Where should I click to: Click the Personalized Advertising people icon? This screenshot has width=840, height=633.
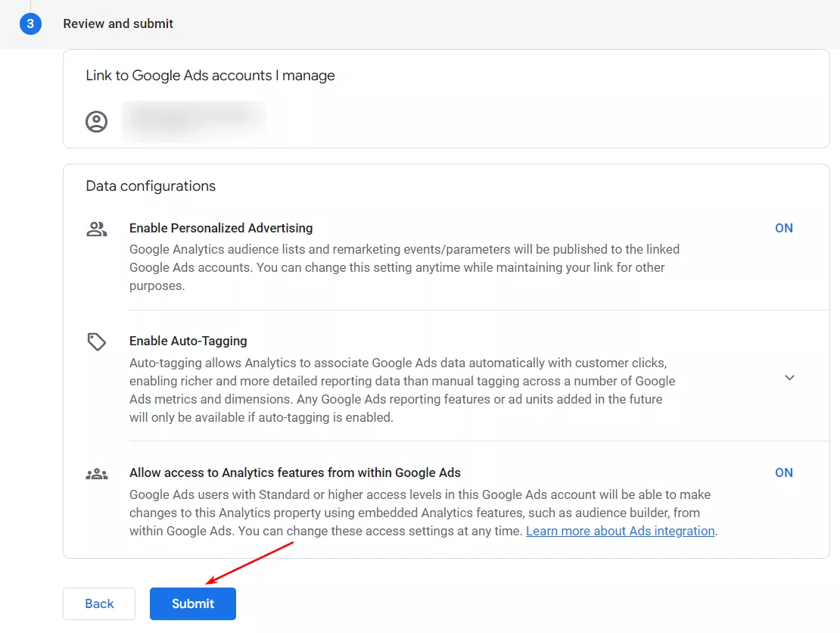pos(97,229)
